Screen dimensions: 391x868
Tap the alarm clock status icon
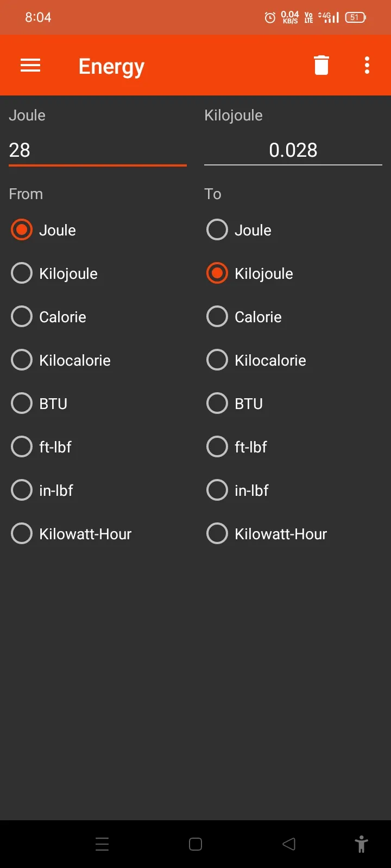coord(270,17)
